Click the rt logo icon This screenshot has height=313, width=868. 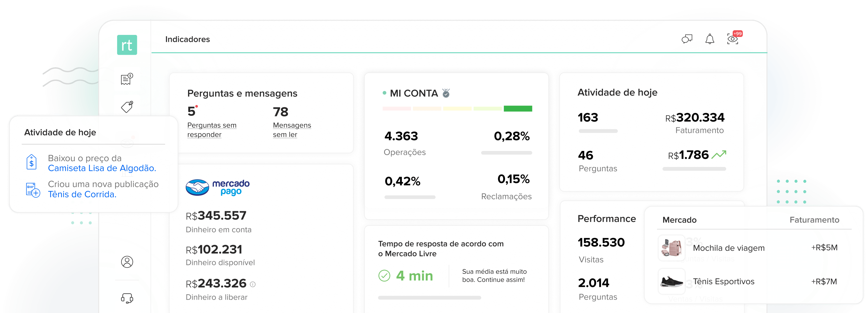click(127, 45)
